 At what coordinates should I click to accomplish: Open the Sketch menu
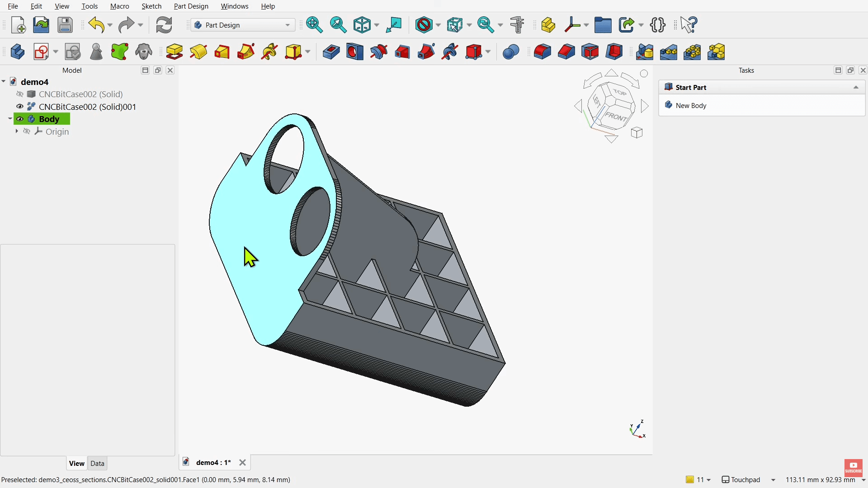tap(151, 6)
